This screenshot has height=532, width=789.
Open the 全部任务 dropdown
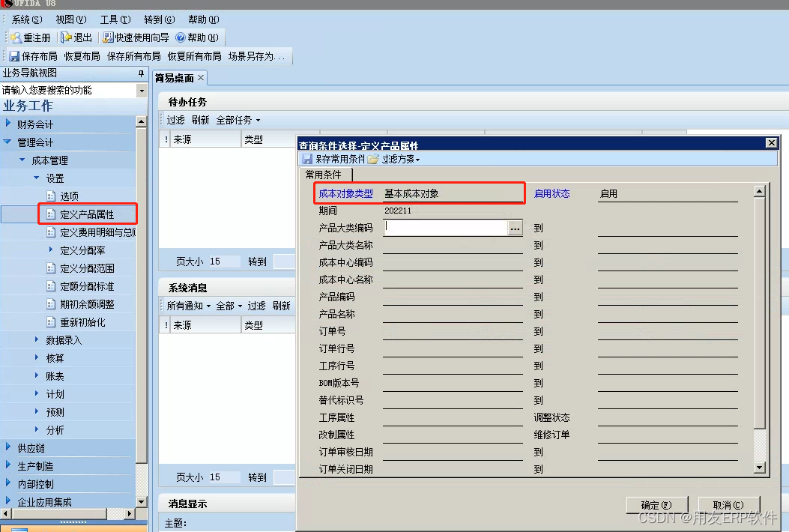(x=238, y=121)
